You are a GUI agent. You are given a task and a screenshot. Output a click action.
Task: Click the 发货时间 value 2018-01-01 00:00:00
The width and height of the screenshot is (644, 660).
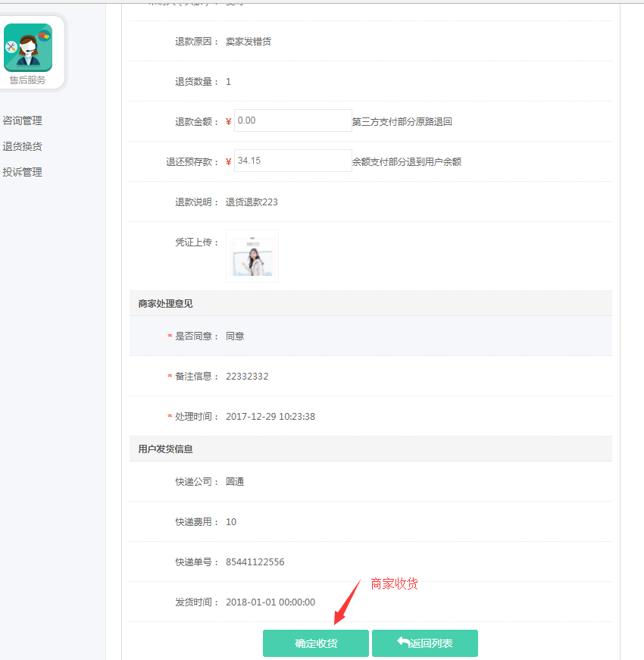point(270,602)
